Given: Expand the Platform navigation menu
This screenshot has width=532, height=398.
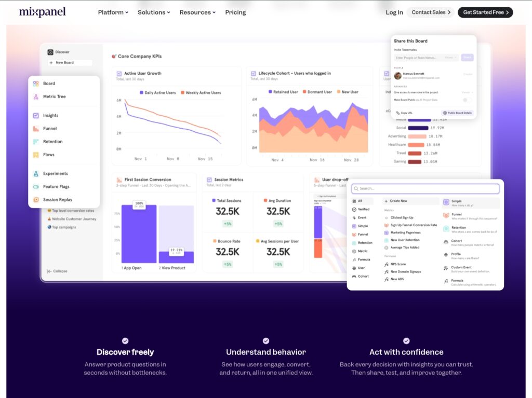Looking at the screenshot, I should click(x=112, y=12).
